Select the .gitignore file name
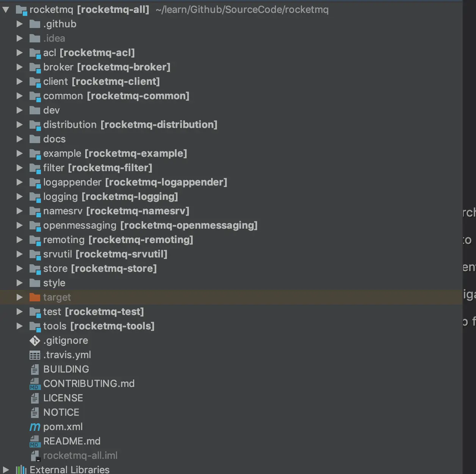This screenshot has height=474, width=476. [x=66, y=341]
